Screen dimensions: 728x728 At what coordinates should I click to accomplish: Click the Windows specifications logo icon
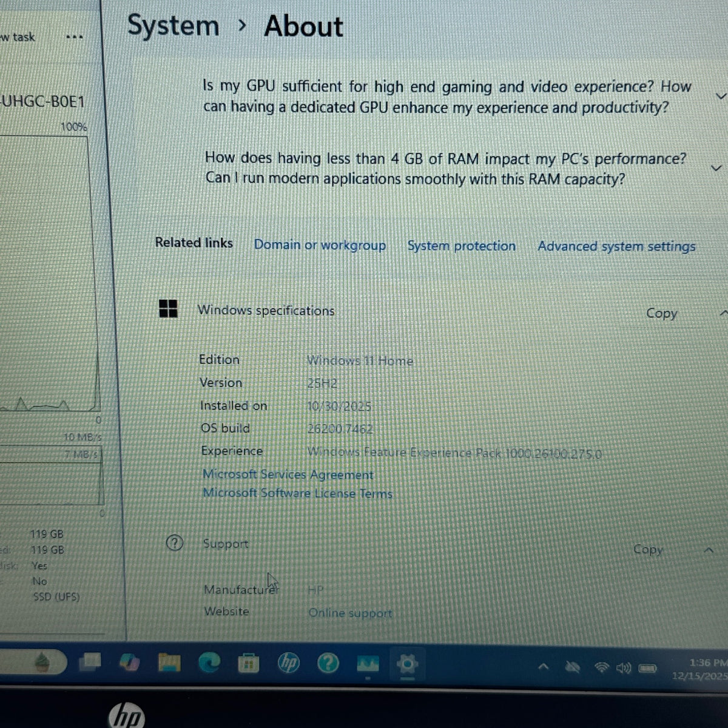coord(168,308)
